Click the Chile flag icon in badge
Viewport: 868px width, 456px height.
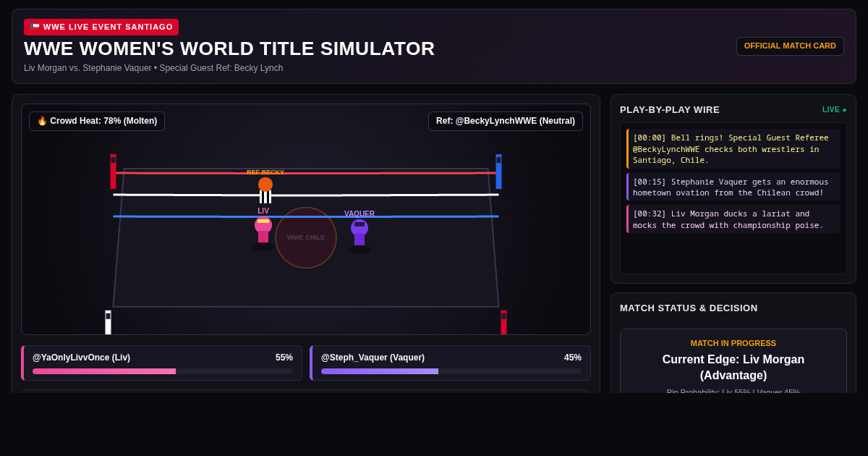pos(35,27)
